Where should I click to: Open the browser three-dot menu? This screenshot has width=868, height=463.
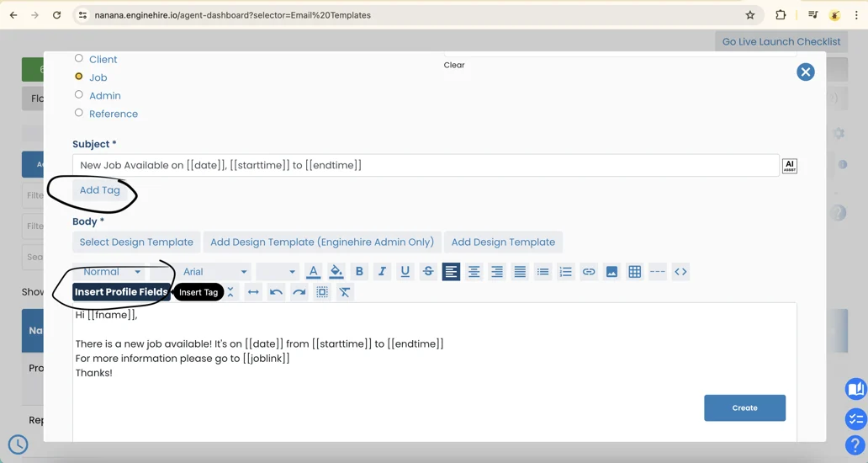pos(856,15)
